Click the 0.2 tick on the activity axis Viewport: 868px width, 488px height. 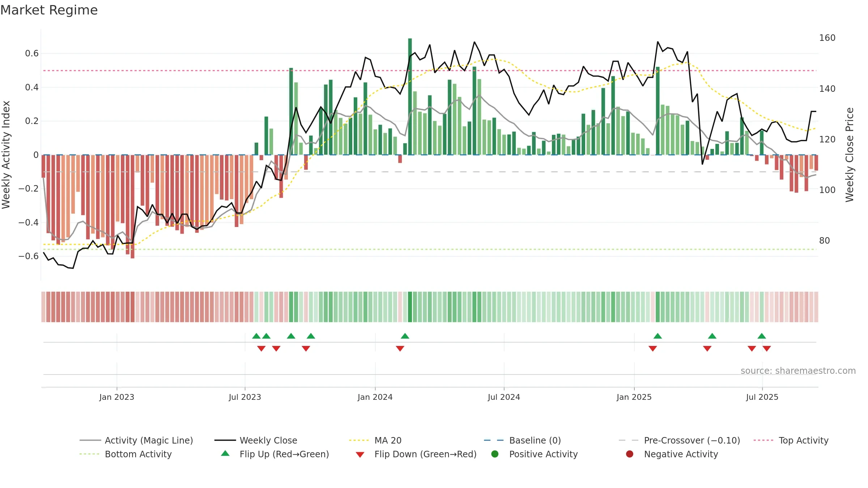[32, 121]
